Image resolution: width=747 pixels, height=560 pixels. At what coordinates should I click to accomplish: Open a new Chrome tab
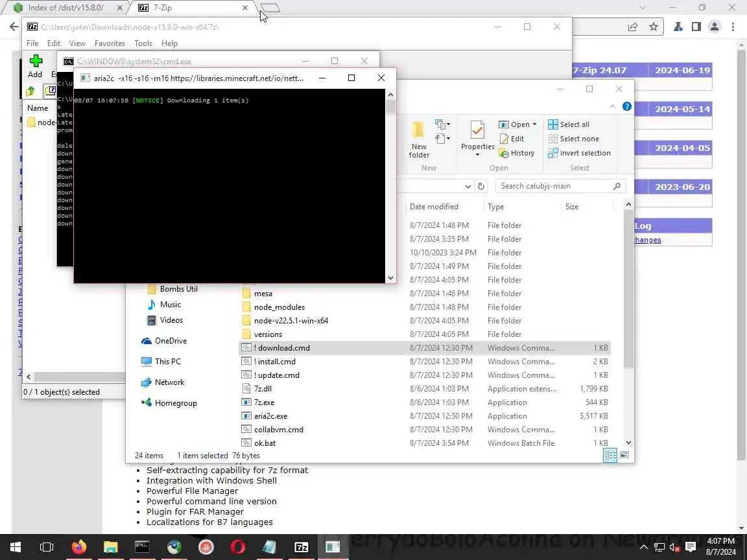pyautogui.click(x=271, y=8)
